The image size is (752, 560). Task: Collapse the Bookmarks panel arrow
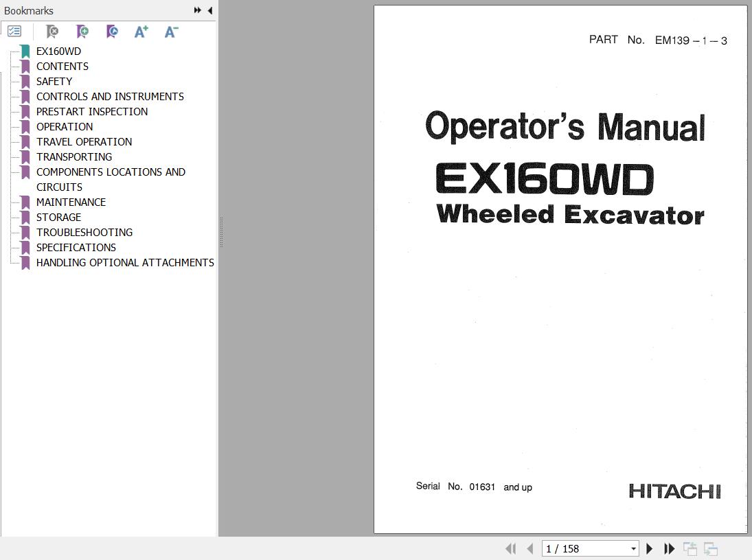coord(210,10)
